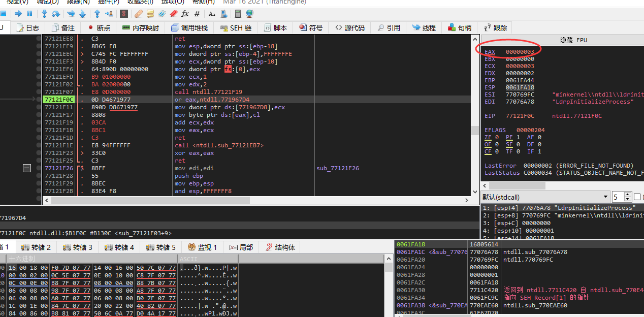Select stack row at address 0061FA30
This screenshot has height=317, width=644.
tap(520, 290)
